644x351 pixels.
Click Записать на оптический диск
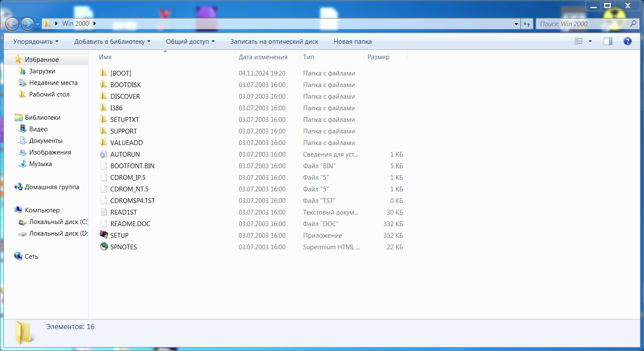tap(274, 42)
